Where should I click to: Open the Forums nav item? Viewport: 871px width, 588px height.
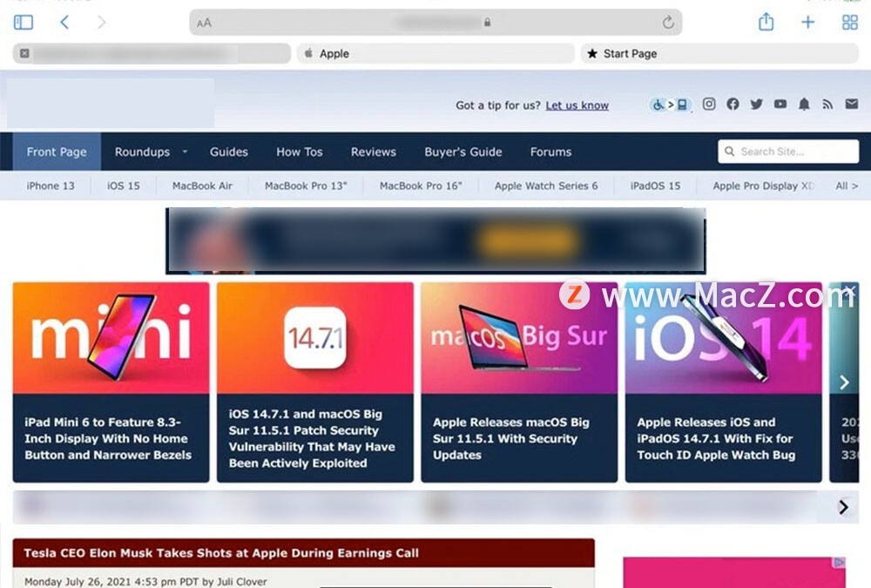[550, 152]
